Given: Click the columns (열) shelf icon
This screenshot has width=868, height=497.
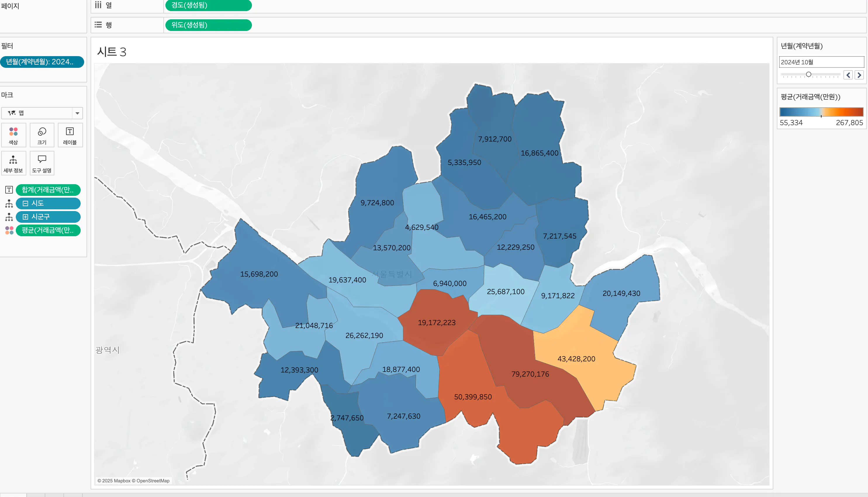Looking at the screenshot, I should (98, 5).
